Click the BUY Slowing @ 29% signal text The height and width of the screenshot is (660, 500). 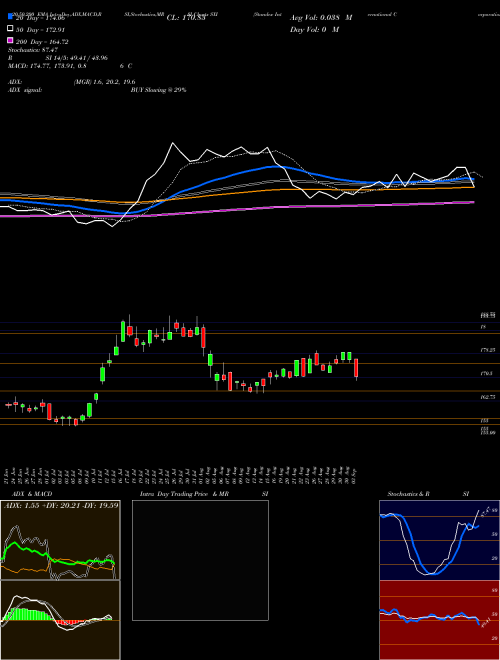[x=158, y=90]
